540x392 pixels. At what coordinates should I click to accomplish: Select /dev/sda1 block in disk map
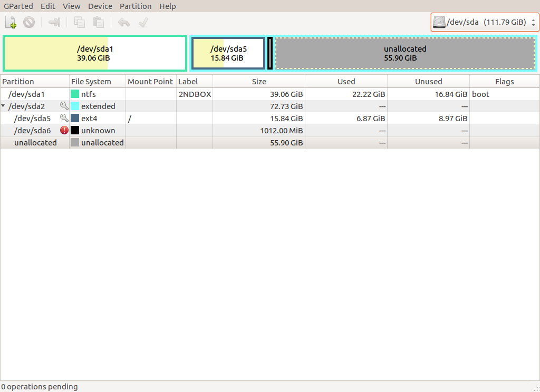[95, 53]
